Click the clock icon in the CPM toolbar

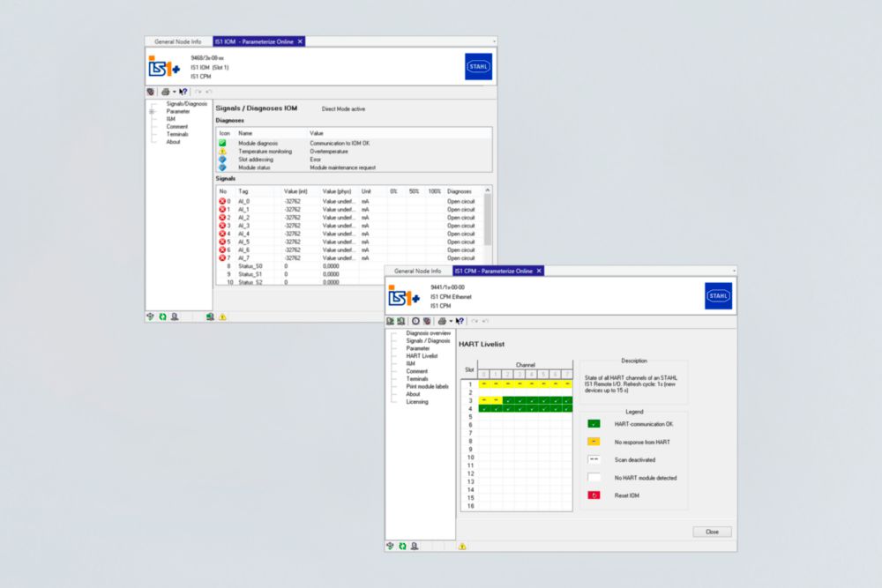click(415, 321)
